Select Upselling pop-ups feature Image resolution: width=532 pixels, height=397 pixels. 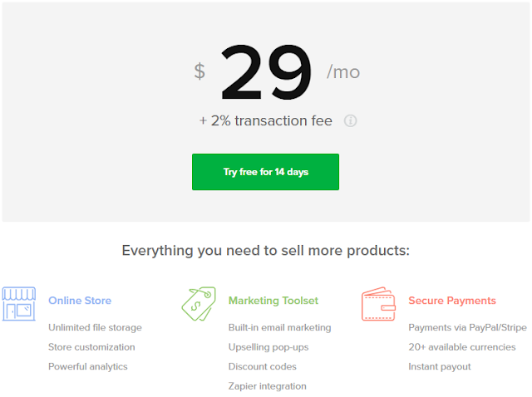[268, 347]
